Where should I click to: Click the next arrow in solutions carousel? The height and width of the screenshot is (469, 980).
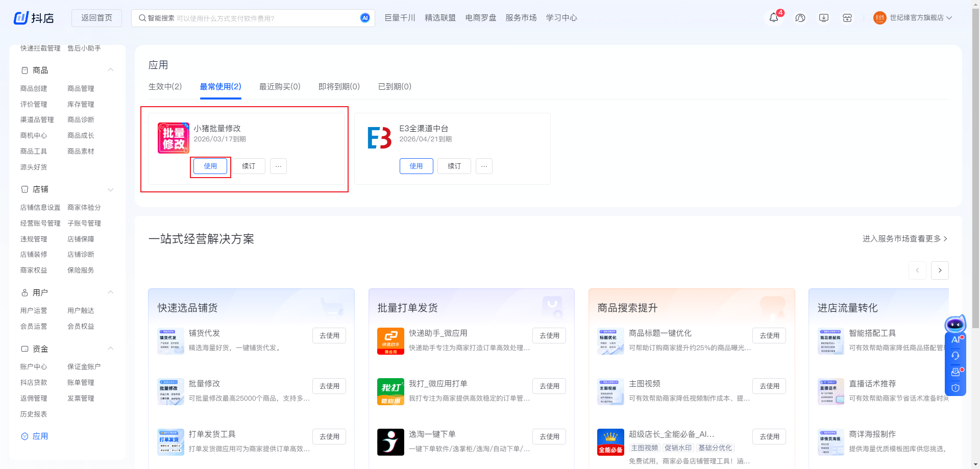(x=939, y=270)
